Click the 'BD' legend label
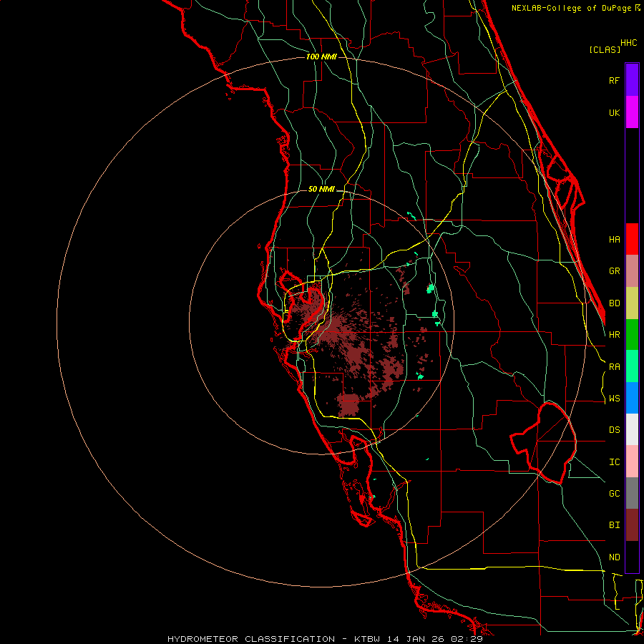644x644 pixels. pyautogui.click(x=614, y=303)
